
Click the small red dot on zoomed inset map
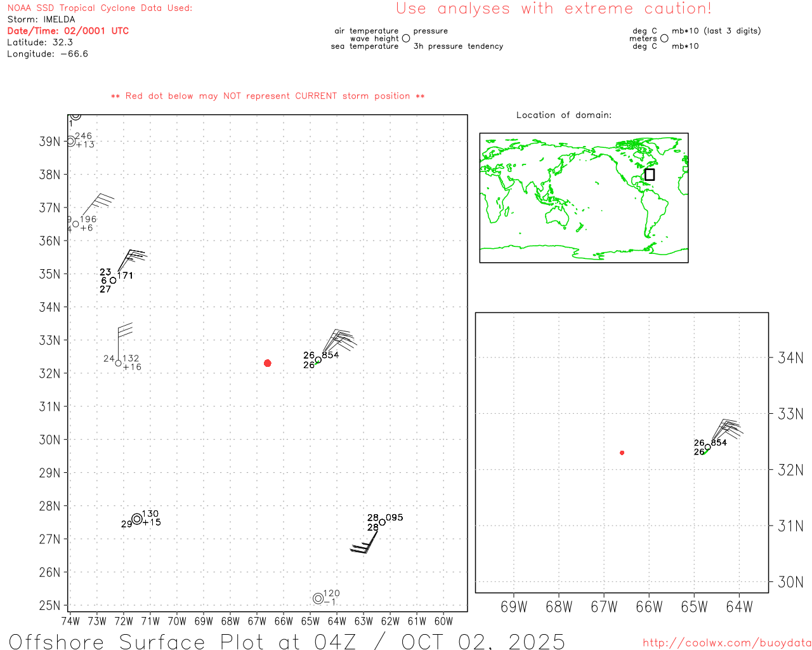622,453
